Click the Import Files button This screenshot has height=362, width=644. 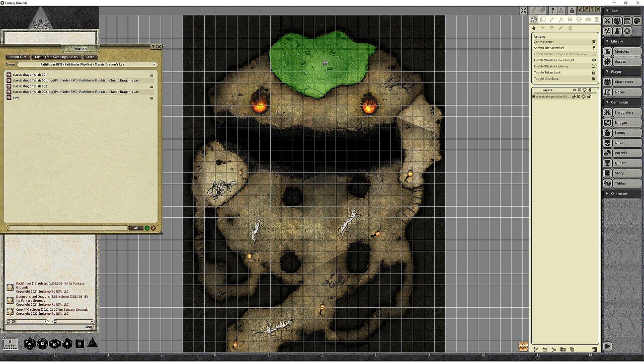tap(18, 57)
